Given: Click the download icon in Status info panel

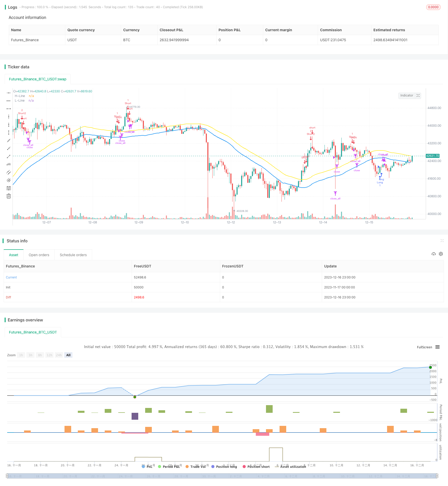Looking at the screenshot, I should point(433,254).
